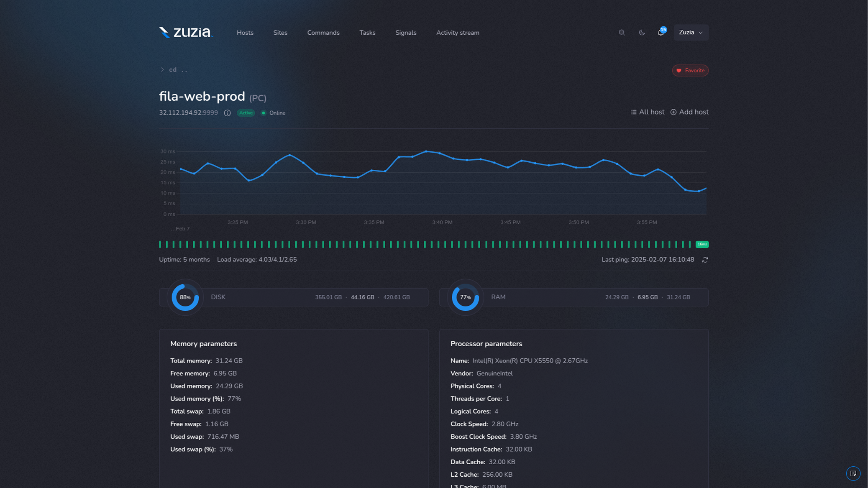This screenshot has height=488, width=868.
Task: Open the search icon
Action: 622,33
